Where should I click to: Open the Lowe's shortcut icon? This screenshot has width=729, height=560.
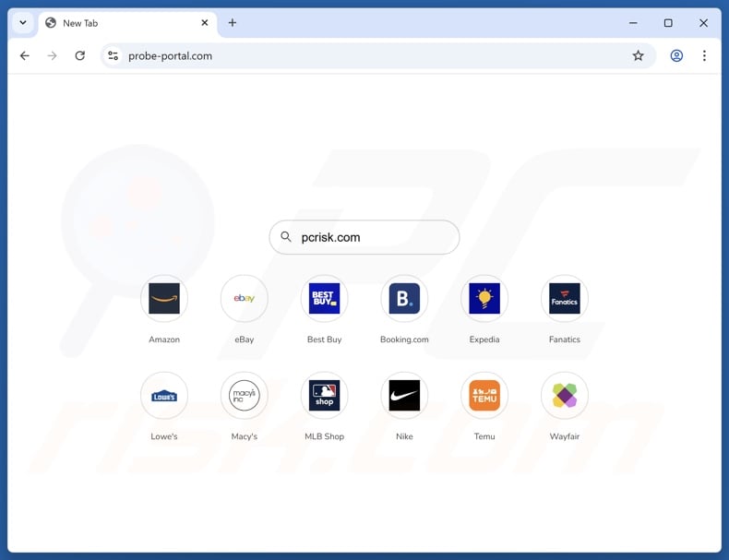tap(164, 396)
